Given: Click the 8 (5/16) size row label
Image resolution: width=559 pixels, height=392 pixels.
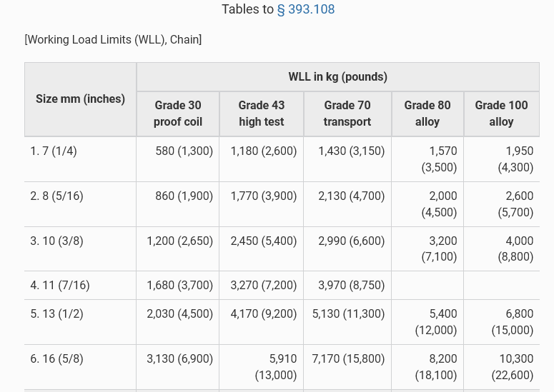Looking at the screenshot, I should [56, 196].
